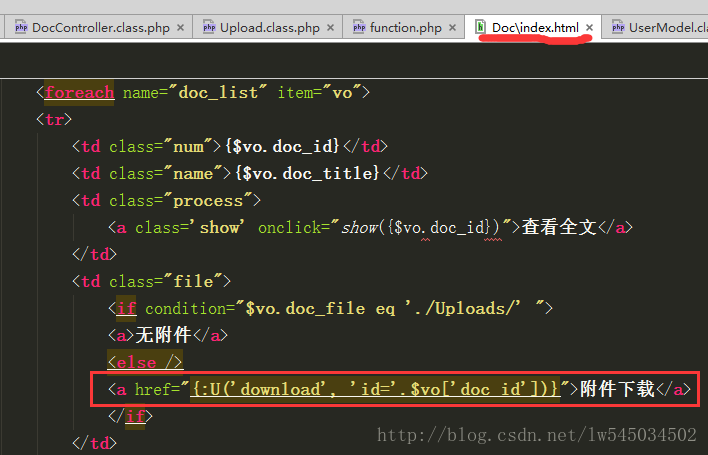Screen dimensions: 708x455
Task: Click the PHP file icon on UserModel tab
Action: click(x=618, y=28)
